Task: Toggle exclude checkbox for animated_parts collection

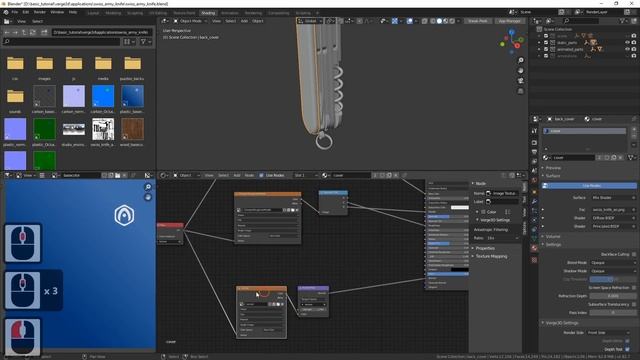Action: coord(546,49)
